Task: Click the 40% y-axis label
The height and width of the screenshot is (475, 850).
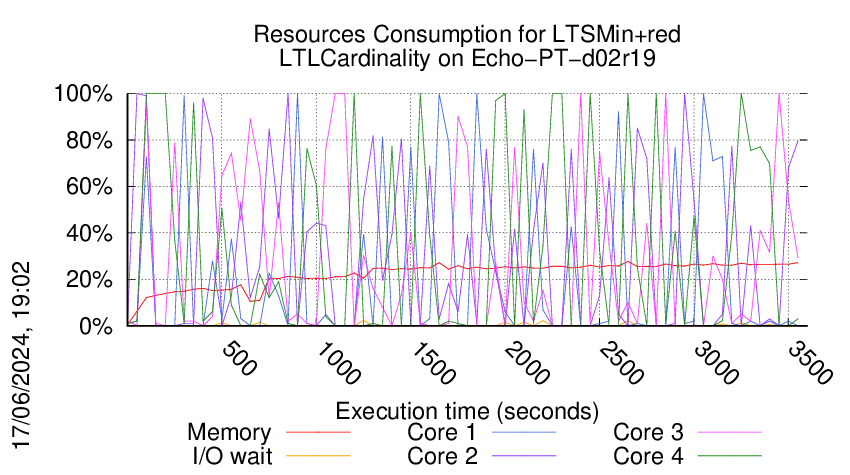Action: (88, 234)
